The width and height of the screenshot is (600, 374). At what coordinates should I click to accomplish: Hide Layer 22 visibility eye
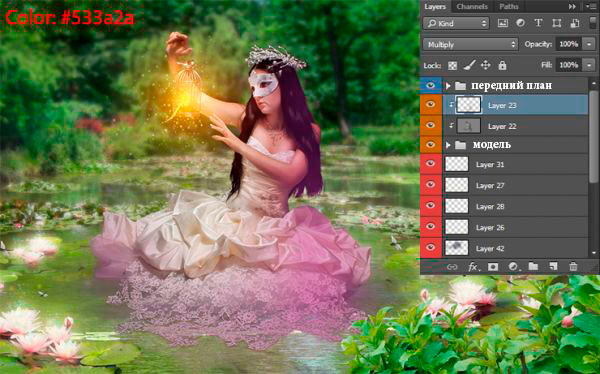pos(430,125)
